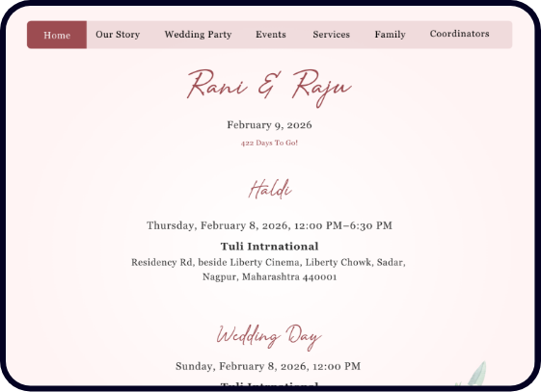Go to the Our Story page
The image size is (541, 392).
pyautogui.click(x=118, y=35)
